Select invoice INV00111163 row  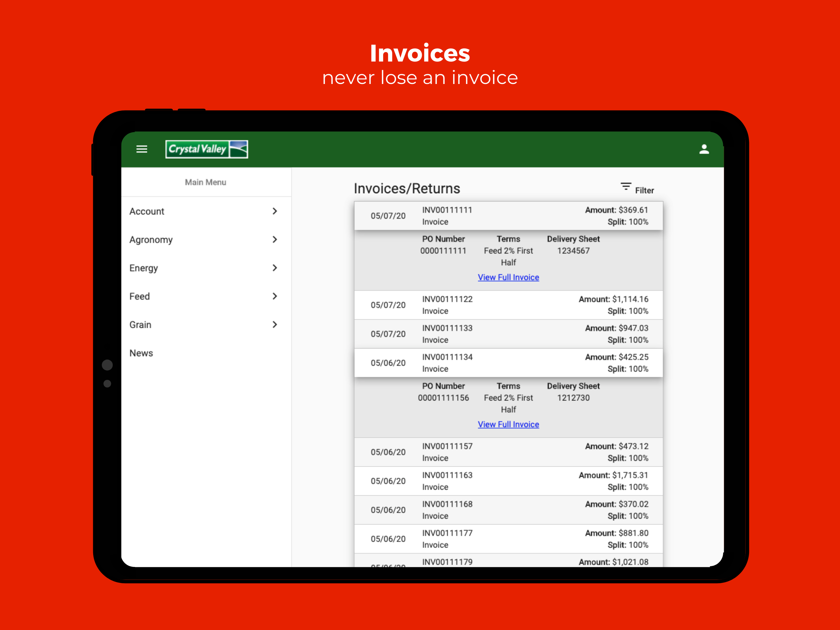coord(509,481)
